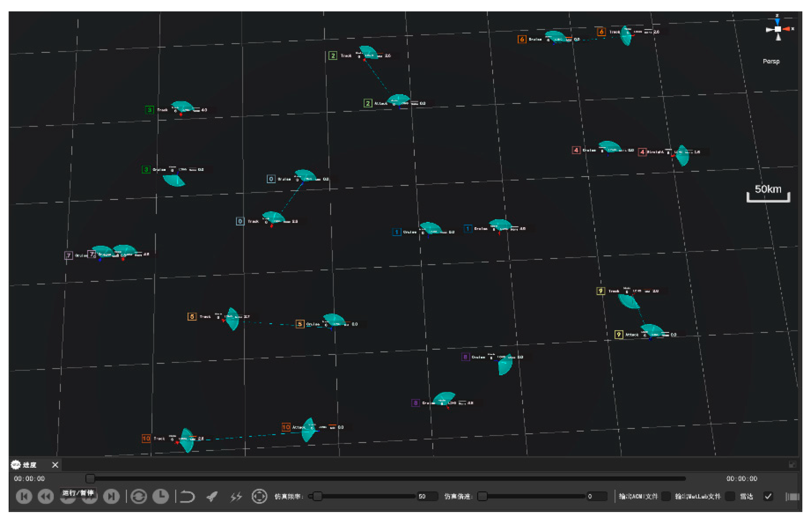The image size is (812, 521).
Task: Click the skip-to-end playback button
Action: [111, 497]
